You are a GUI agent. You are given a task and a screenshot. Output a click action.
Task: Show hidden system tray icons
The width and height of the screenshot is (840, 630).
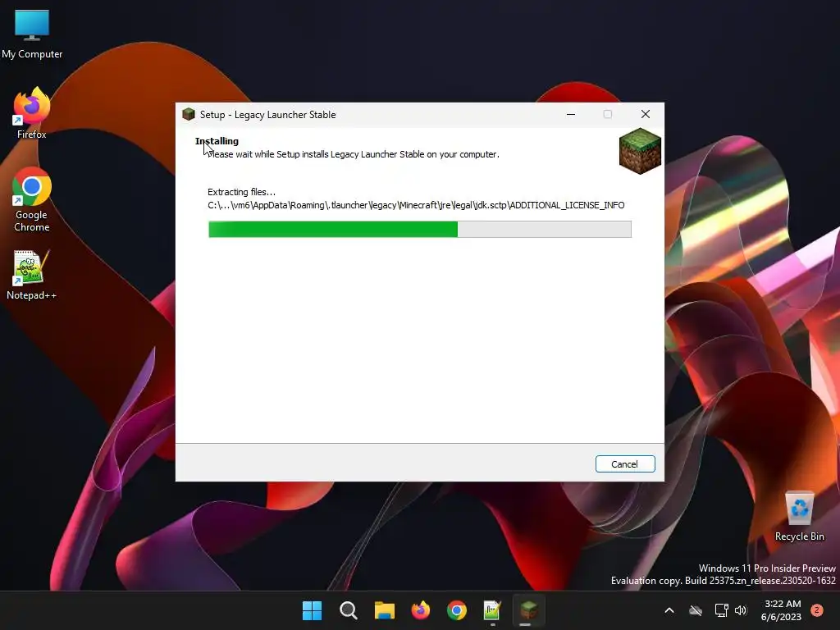(x=669, y=610)
